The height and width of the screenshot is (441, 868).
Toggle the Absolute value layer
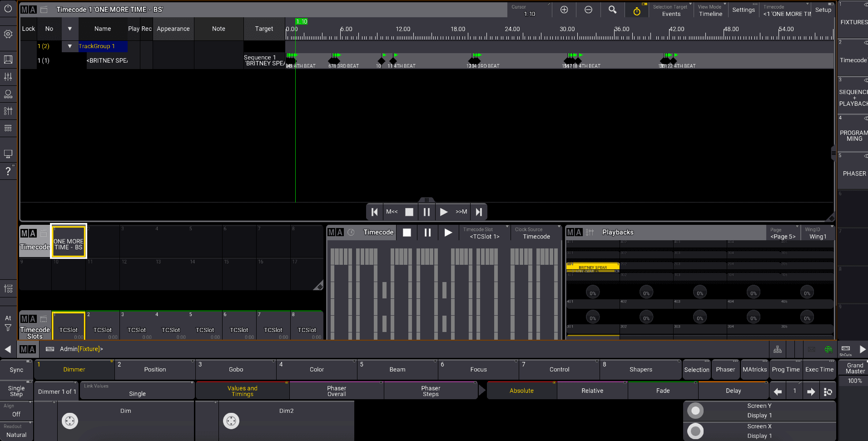coord(521,391)
